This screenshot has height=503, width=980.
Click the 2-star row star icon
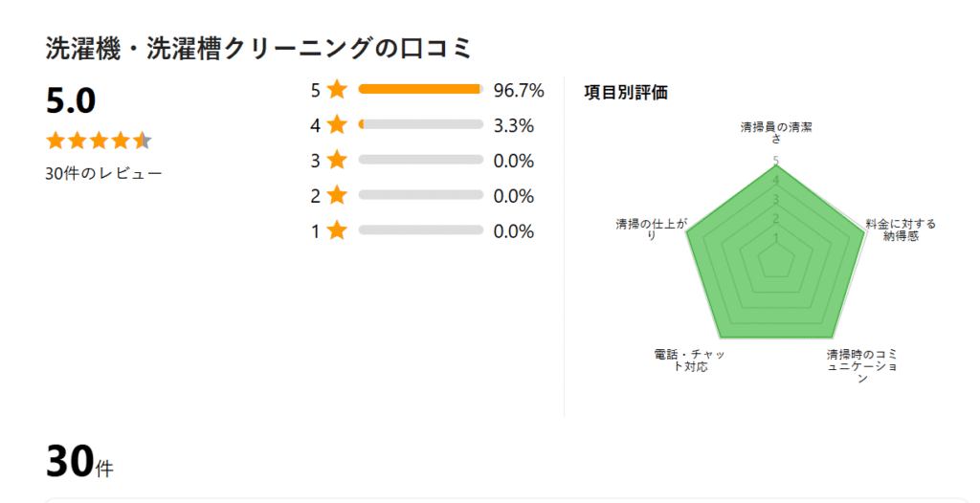coord(336,196)
